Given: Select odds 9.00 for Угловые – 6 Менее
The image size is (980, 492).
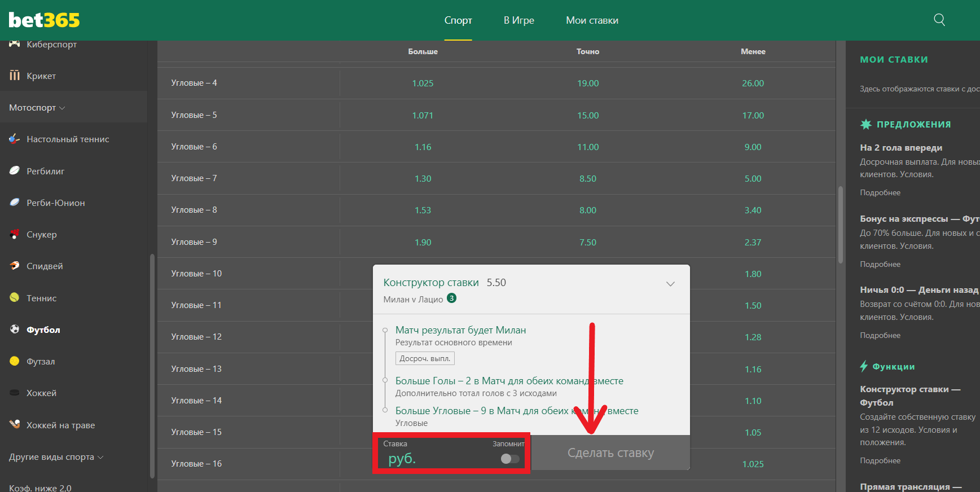Looking at the screenshot, I should (x=753, y=147).
